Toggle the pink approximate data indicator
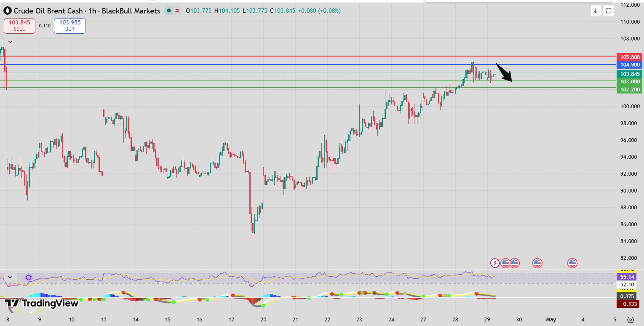Screen dimensions: 644x326 (x=177, y=11)
